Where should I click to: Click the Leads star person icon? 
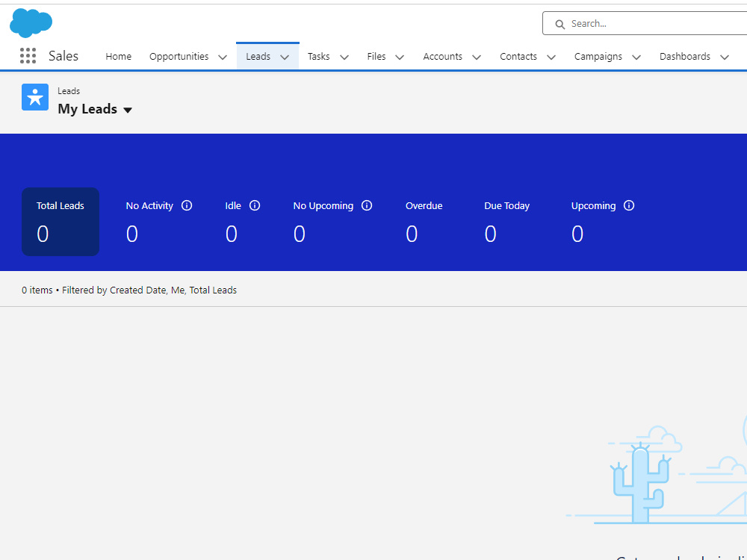35,97
